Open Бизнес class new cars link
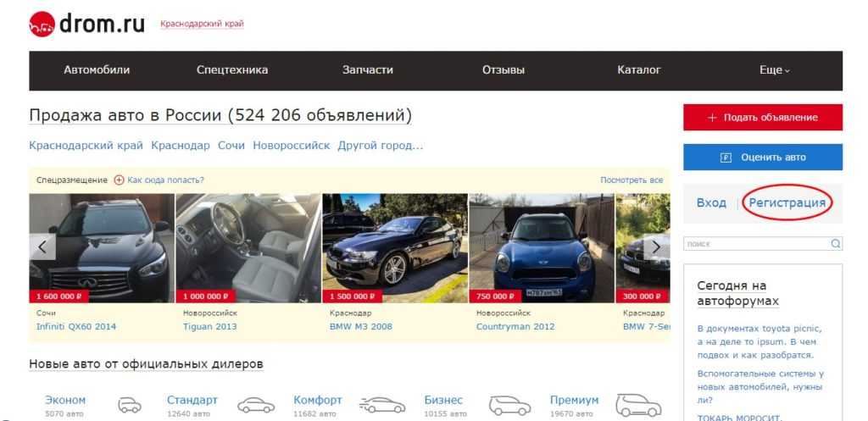Screen dimensions: 868x421 coord(443,400)
